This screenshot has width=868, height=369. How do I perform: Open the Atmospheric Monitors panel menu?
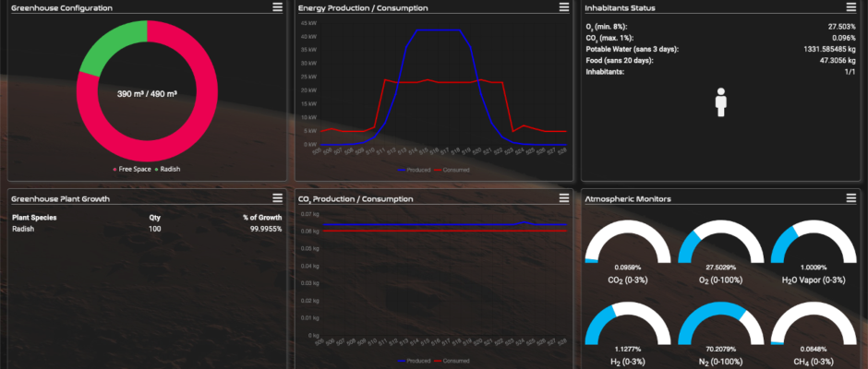853,197
